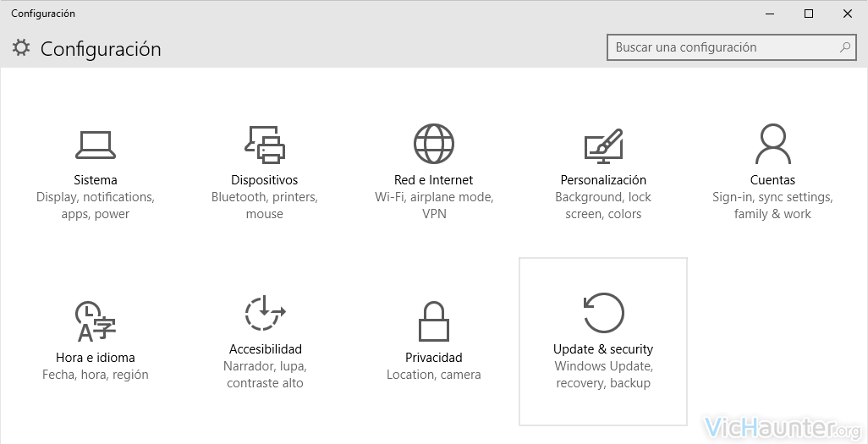Maximize the Configuración window
The width and height of the screenshot is (868, 444).
click(x=809, y=14)
